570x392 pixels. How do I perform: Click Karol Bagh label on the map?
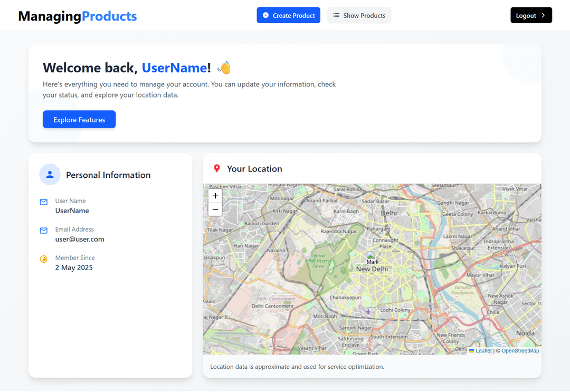[346, 212]
